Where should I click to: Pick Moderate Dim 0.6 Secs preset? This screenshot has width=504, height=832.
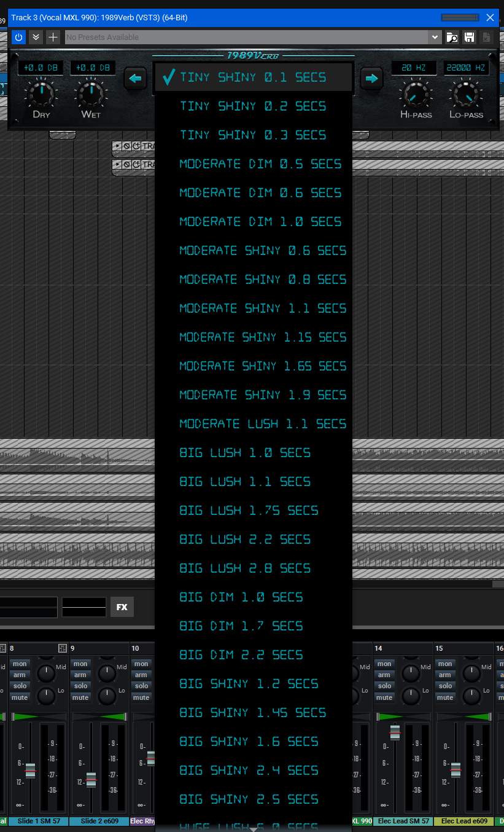pyautogui.click(x=254, y=193)
